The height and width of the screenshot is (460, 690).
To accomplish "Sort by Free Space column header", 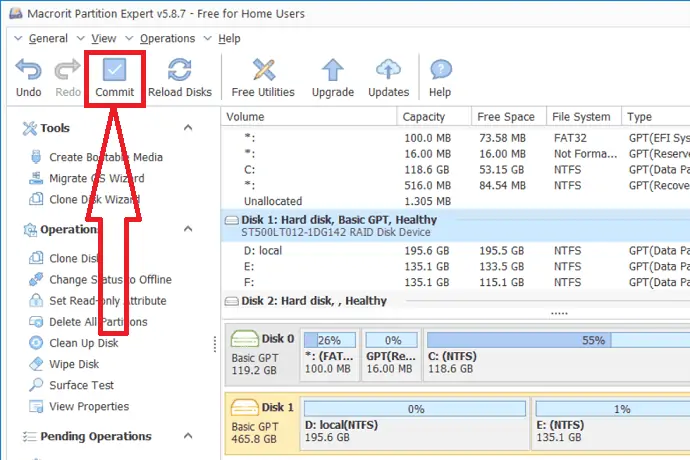I will tap(509, 117).
